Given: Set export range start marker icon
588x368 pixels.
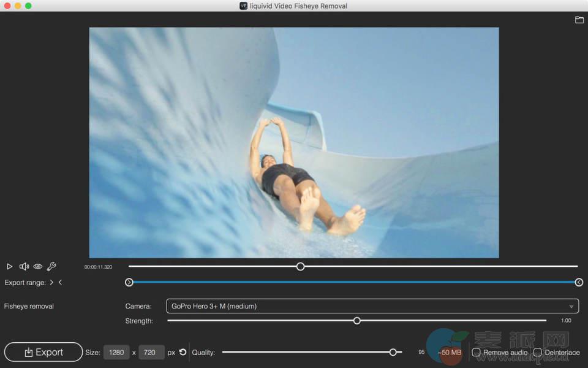Looking at the screenshot, I should [x=52, y=283].
